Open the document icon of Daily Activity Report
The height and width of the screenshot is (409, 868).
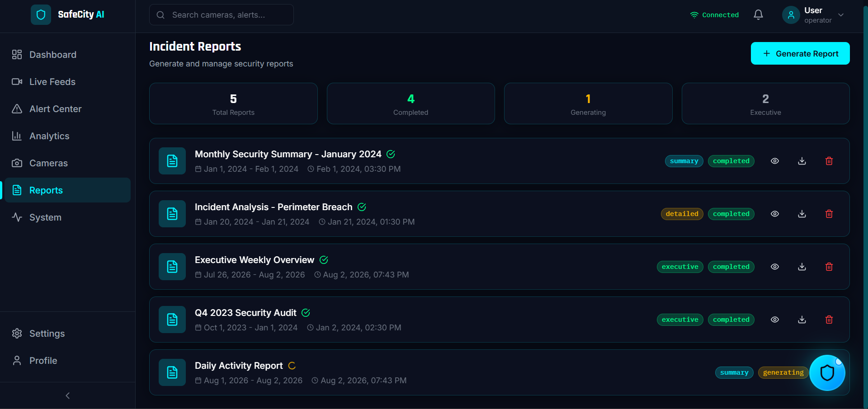pos(172,372)
